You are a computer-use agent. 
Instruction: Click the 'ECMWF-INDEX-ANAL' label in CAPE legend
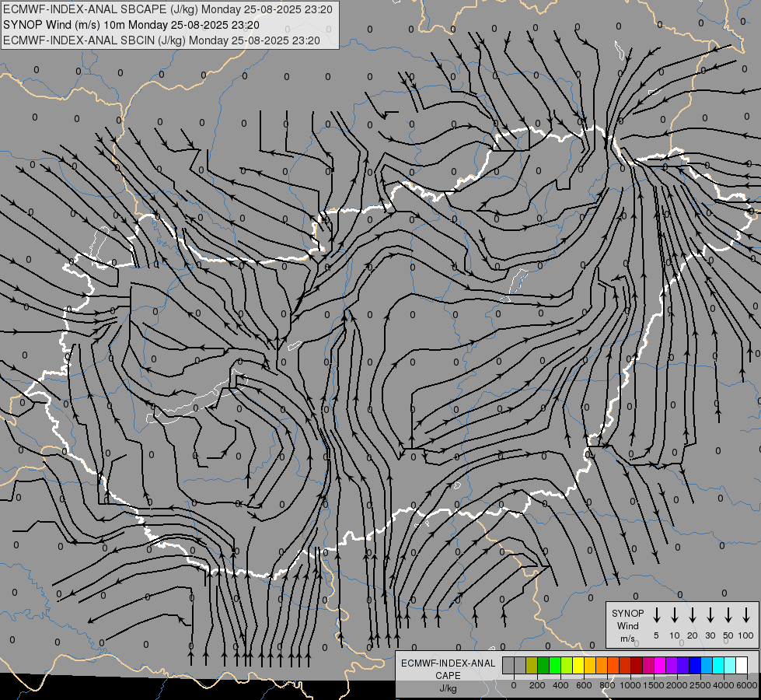(x=448, y=663)
